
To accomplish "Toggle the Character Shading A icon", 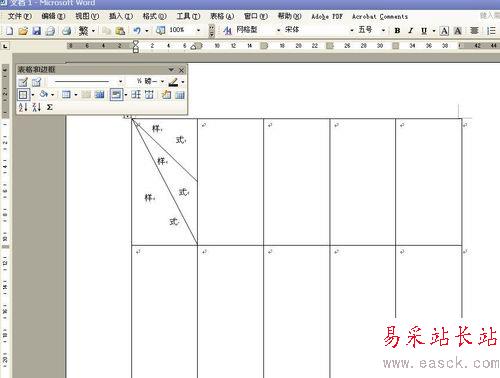I will coord(458,31).
